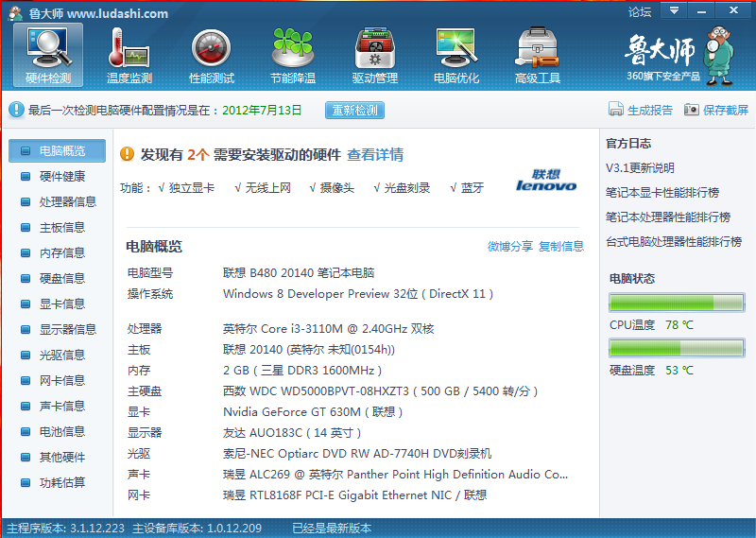Click the Optiarc DVD RW AD-7740H text
Image resolution: width=756 pixels, height=538 pixels.
point(357,454)
